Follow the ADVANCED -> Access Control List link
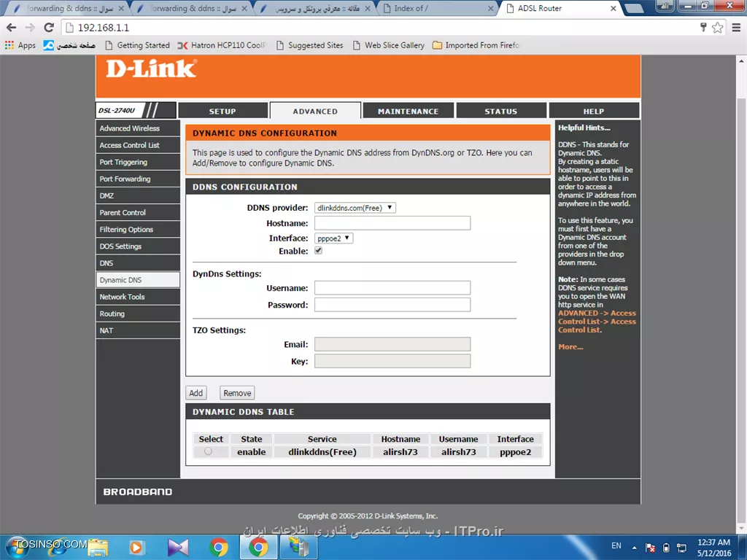This screenshot has height=560, width=747. point(597,322)
